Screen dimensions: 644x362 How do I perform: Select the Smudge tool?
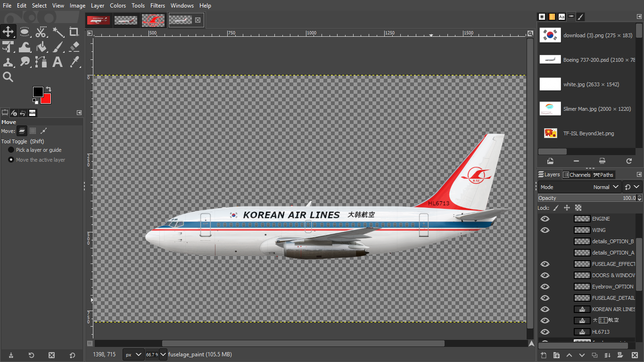point(25,62)
